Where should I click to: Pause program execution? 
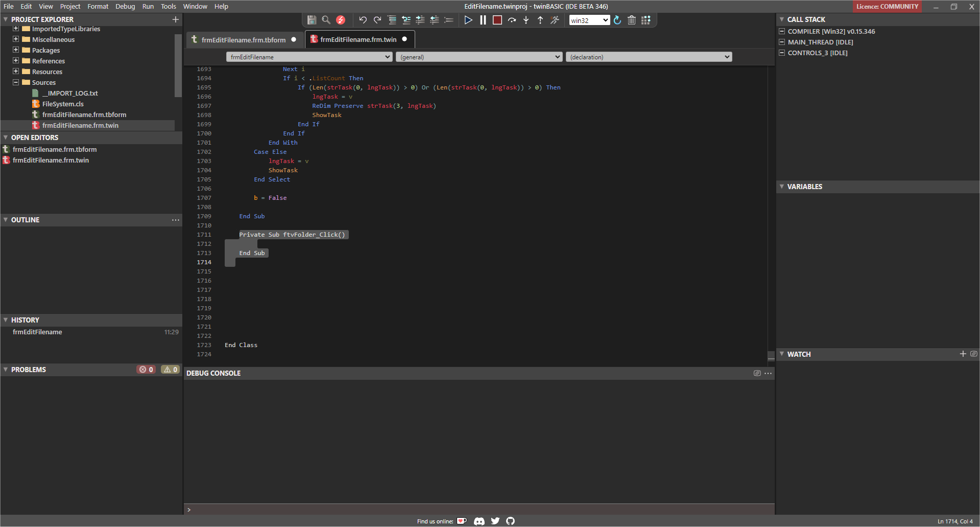tap(483, 20)
